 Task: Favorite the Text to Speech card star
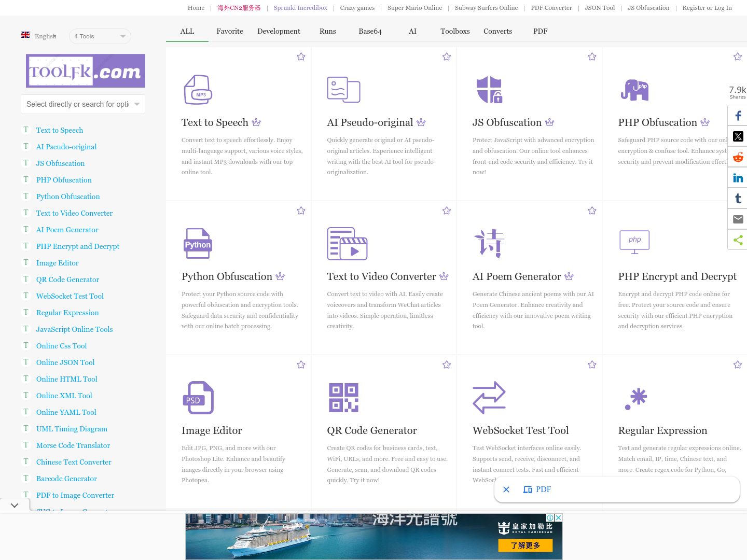301,57
